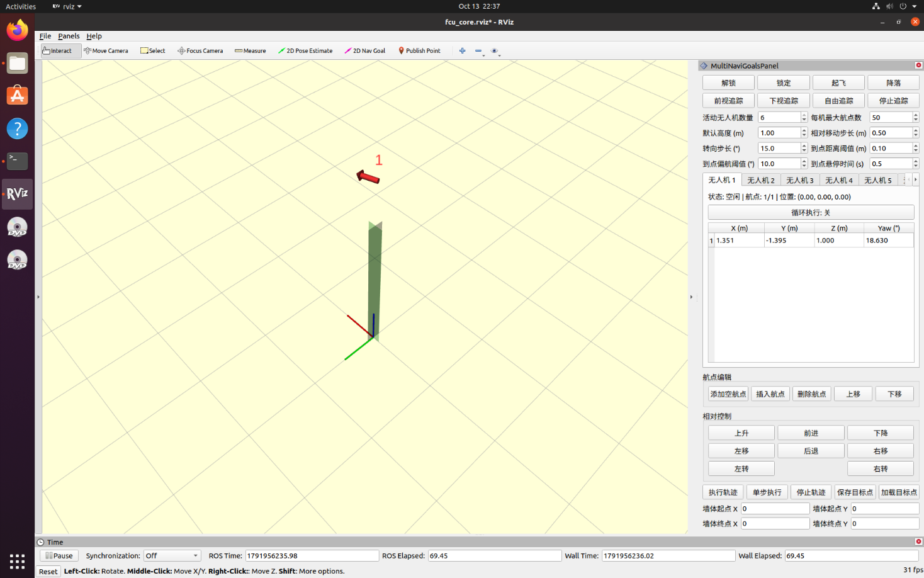Toggle 循环执行 loop execution button
The height and width of the screenshot is (578, 924).
coord(811,213)
